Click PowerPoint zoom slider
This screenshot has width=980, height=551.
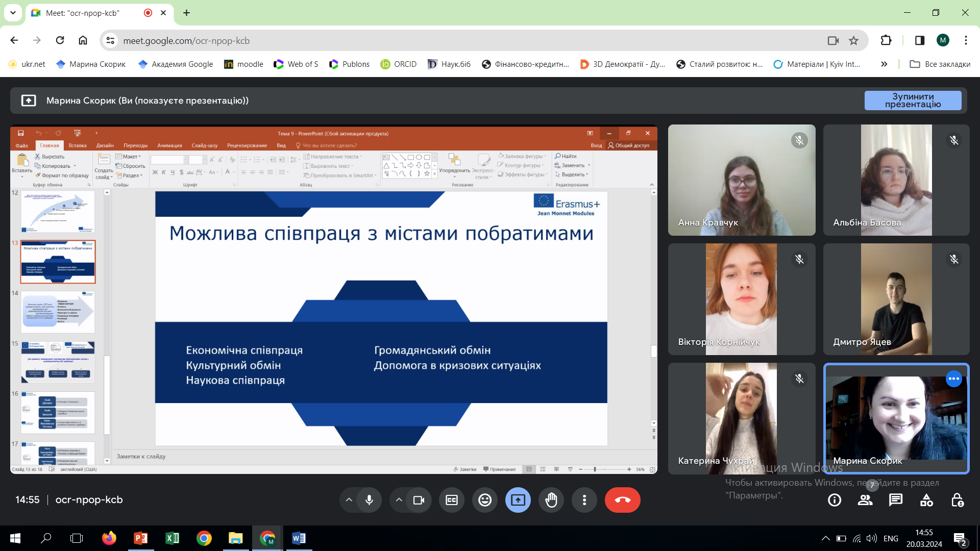[x=604, y=469]
